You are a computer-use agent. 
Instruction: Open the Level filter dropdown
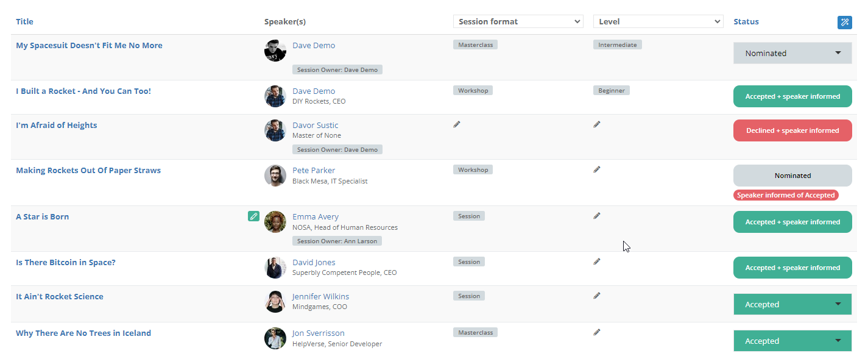coord(658,22)
